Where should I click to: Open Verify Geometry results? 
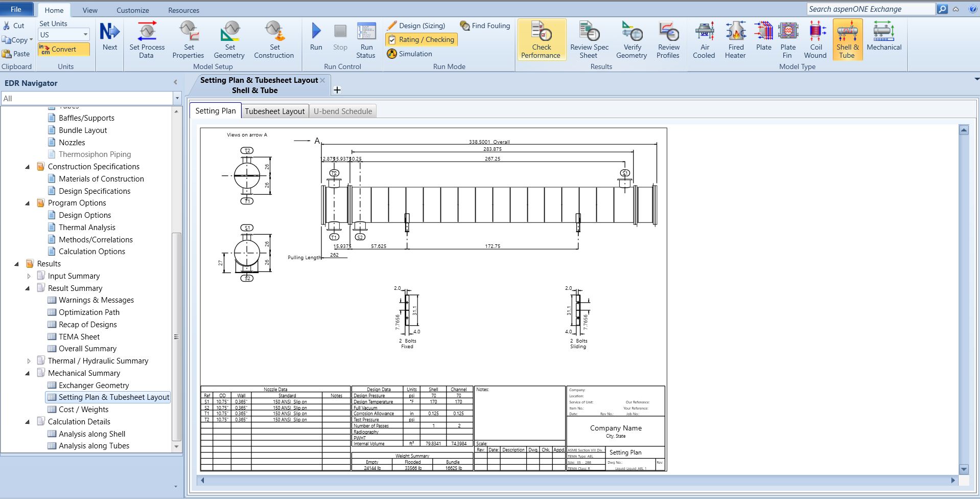(x=632, y=40)
